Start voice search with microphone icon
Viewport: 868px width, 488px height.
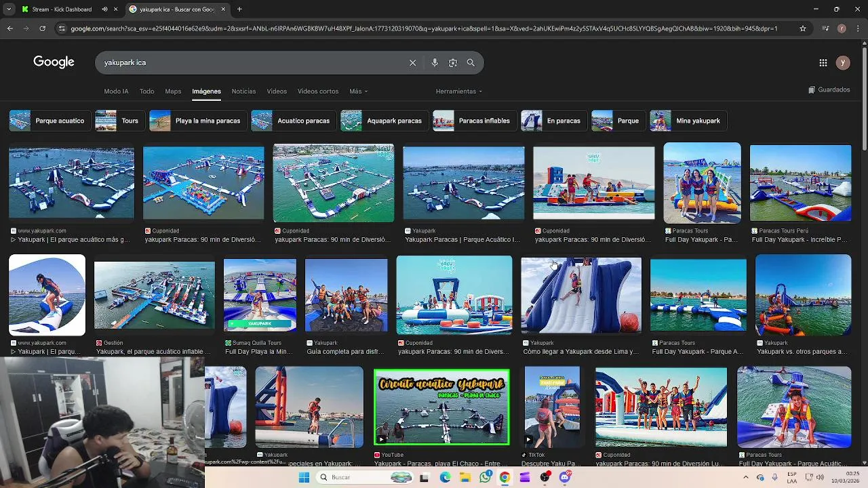click(435, 62)
